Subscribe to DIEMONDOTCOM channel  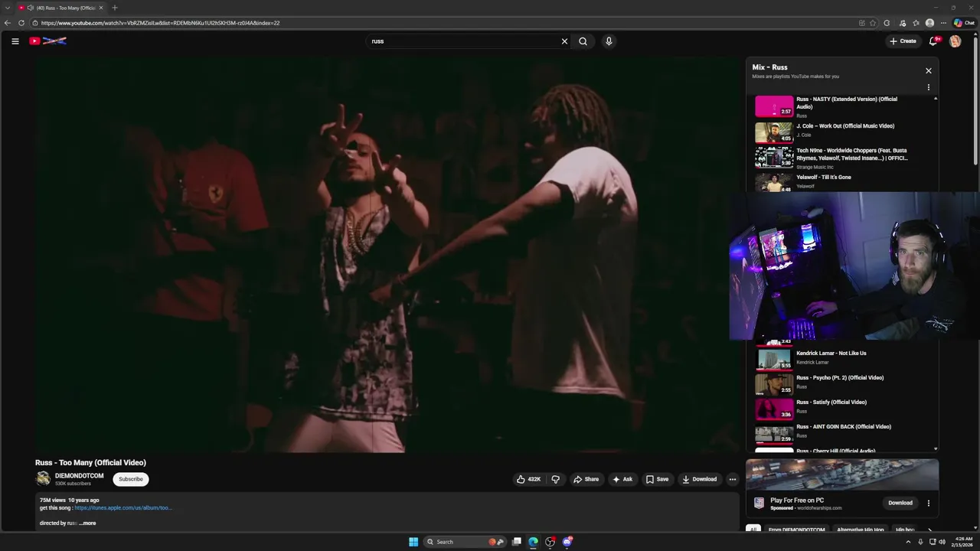(131, 479)
